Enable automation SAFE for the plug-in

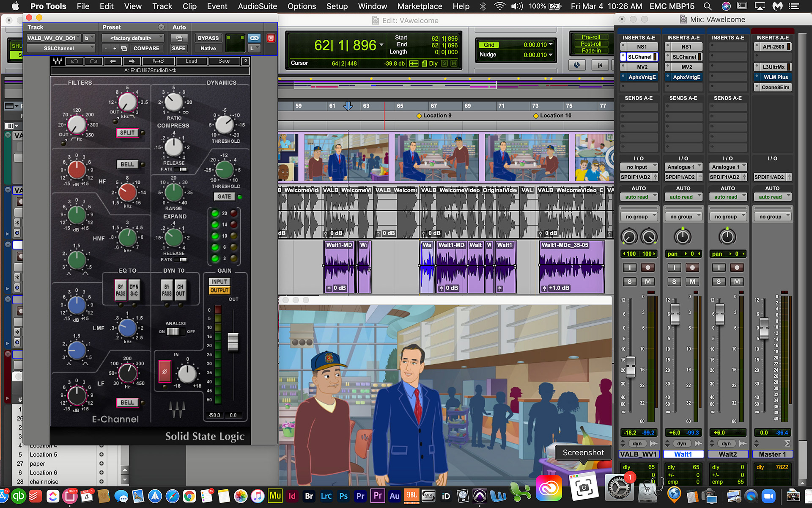(178, 48)
